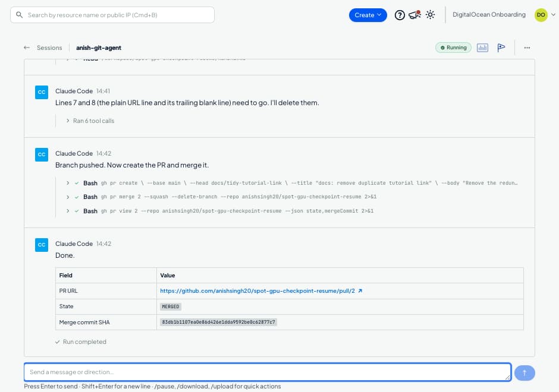Click the DO account avatar
The height and width of the screenshot is (392, 559).
coord(541,15)
